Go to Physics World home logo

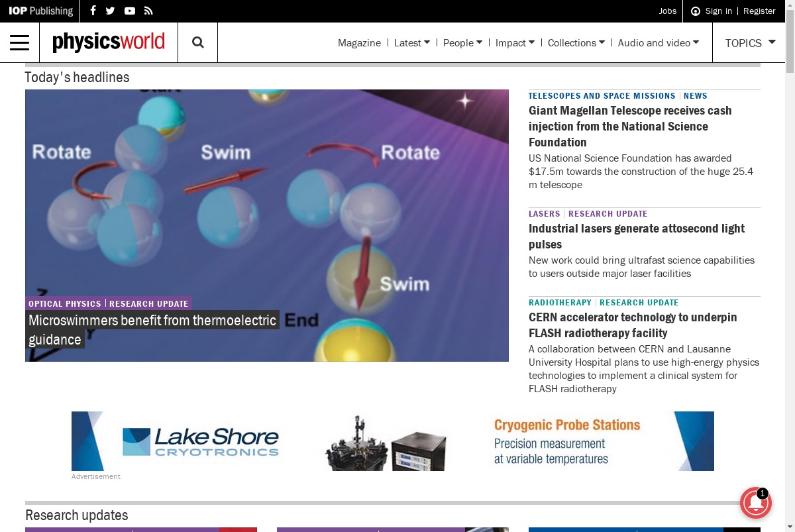109,42
